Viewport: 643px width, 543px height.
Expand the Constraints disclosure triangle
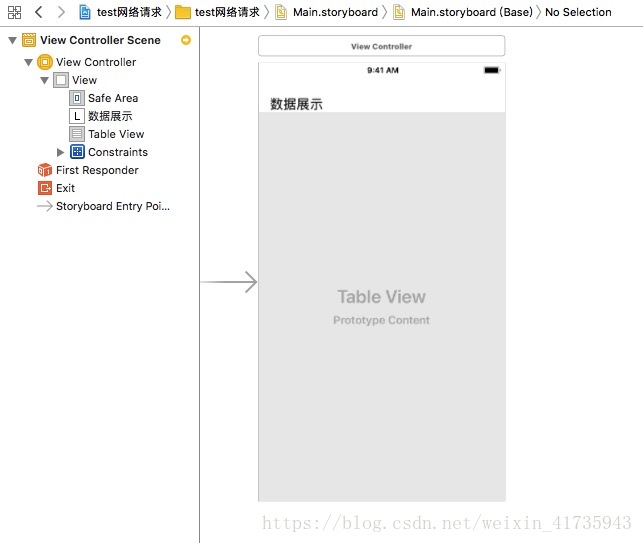(x=61, y=152)
